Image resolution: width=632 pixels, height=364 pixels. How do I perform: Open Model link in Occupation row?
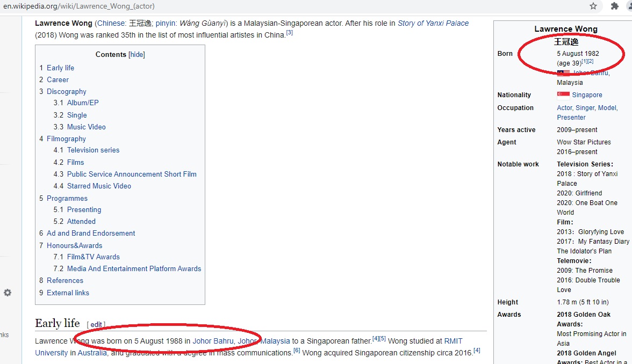(607, 108)
